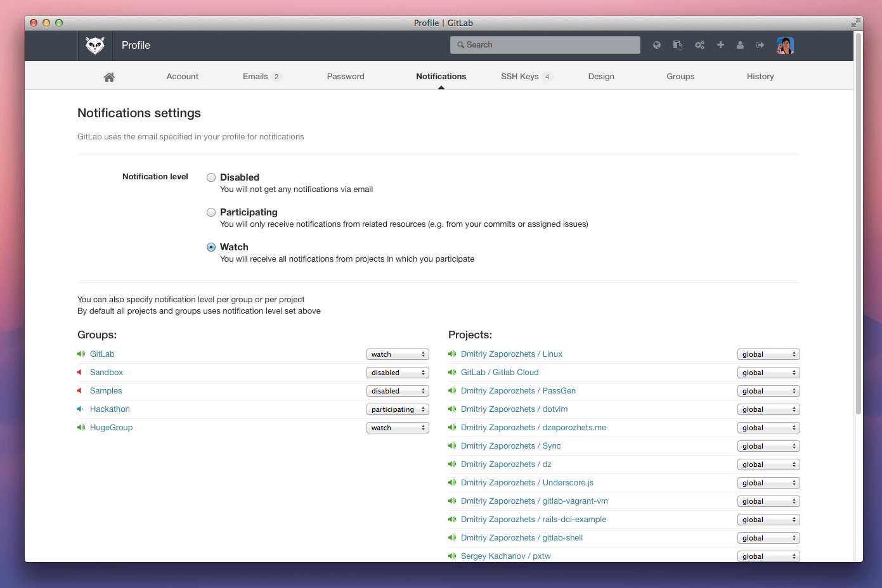Click the sign out arrow icon
This screenshot has width=882, height=588.
click(760, 45)
